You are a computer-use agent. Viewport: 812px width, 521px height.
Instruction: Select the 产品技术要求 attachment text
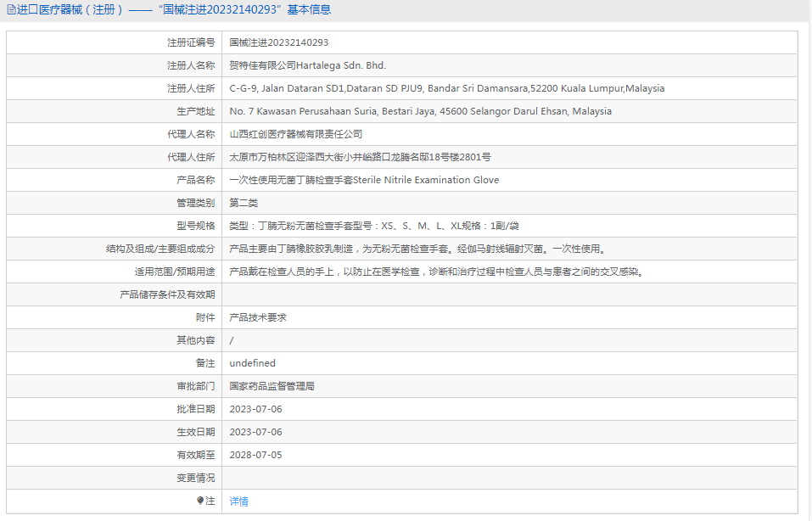tap(258, 317)
